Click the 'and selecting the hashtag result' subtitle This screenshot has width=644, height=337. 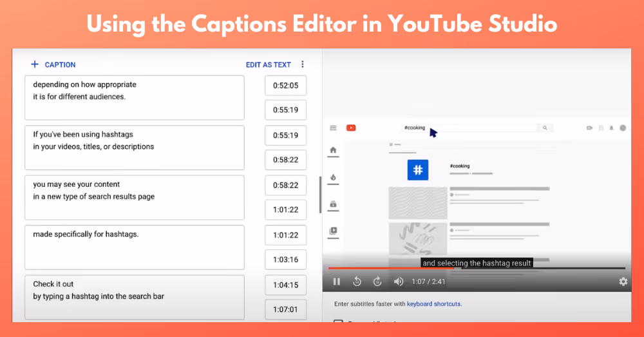[x=477, y=263]
